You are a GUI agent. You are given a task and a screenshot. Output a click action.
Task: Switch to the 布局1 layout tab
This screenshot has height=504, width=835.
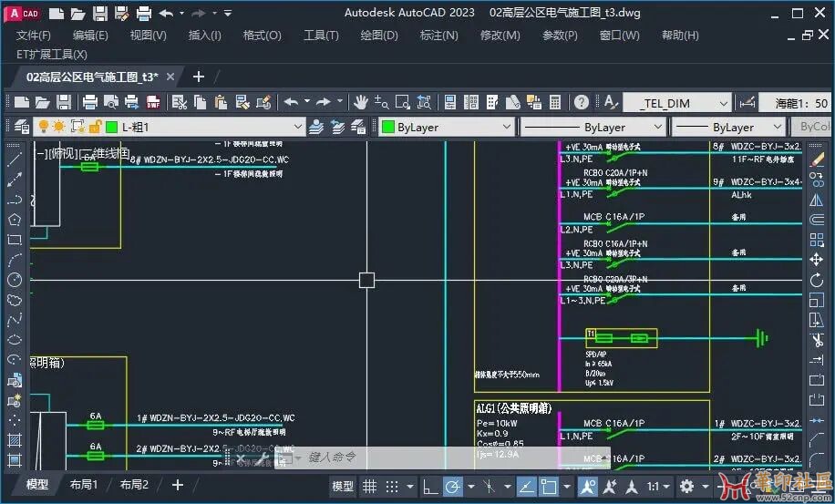84,485
